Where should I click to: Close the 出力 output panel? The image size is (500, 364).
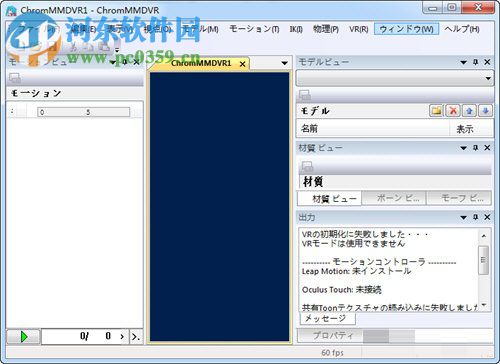coord(487,217)
